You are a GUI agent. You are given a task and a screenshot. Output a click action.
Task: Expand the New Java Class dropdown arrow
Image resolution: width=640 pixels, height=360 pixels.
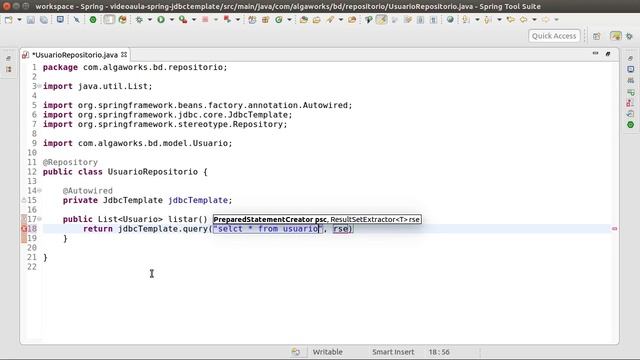(289, 20)
